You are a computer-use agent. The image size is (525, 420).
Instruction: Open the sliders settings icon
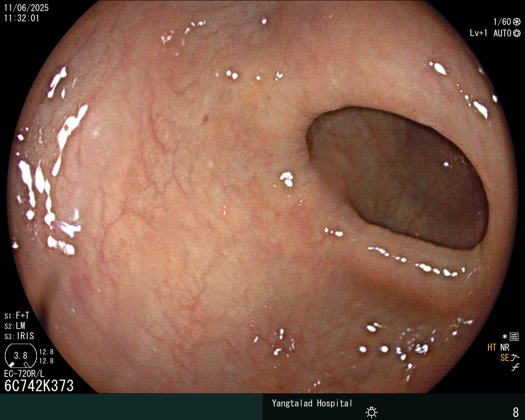pyautogui.click(x=514, y=337)
